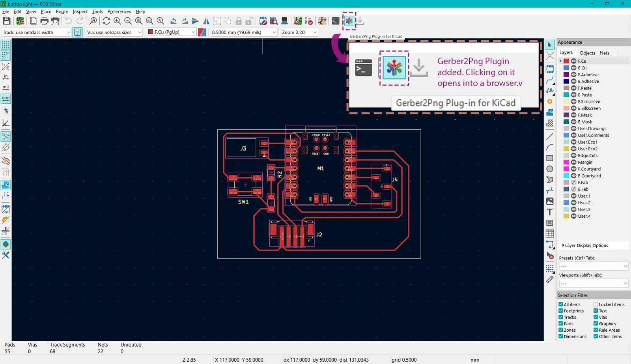
Task: Zoom in using the toolbar magnifier
Action: pos(117,21)
